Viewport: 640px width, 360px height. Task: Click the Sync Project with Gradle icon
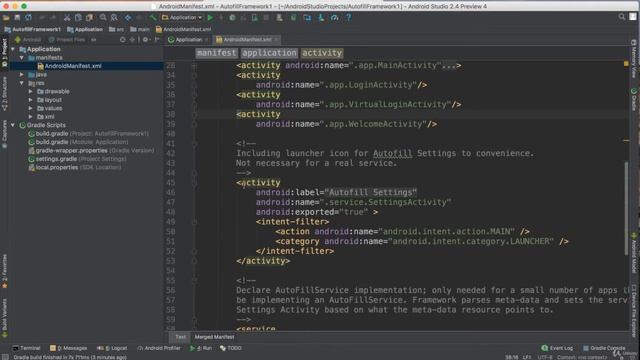click(293, 18)
